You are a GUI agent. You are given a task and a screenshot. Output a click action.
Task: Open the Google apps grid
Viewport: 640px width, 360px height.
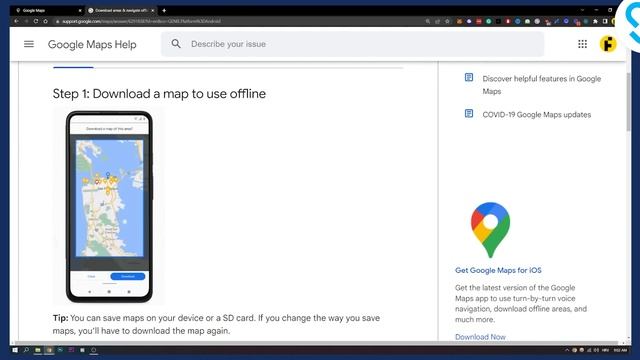(582, 44)
